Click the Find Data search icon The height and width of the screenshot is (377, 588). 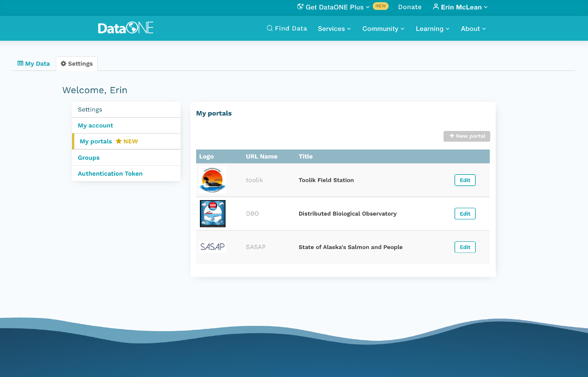point(269,28)
